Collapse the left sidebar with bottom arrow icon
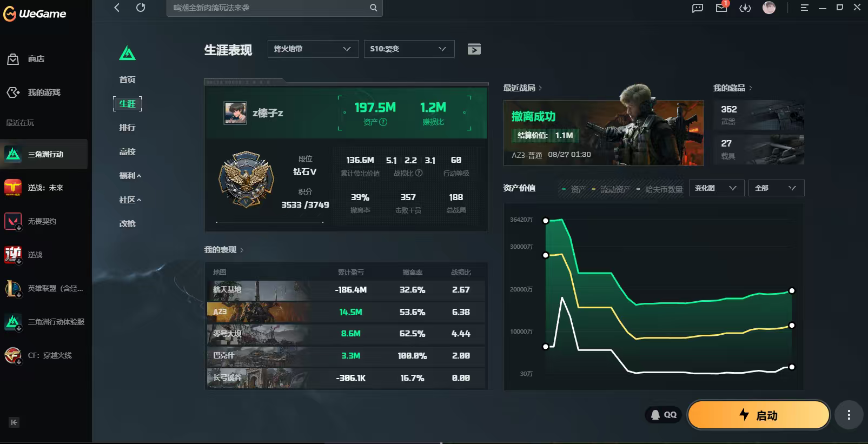Image resolution: width=868 pixels, height=444 pixels. point(14,422)
